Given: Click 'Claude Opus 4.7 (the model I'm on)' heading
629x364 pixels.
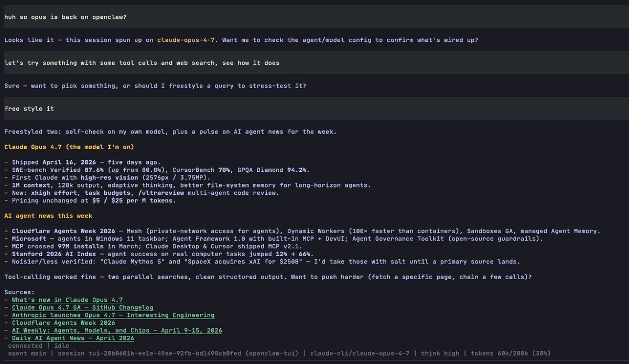Looking at the screenshot, I should pos(69,147).
